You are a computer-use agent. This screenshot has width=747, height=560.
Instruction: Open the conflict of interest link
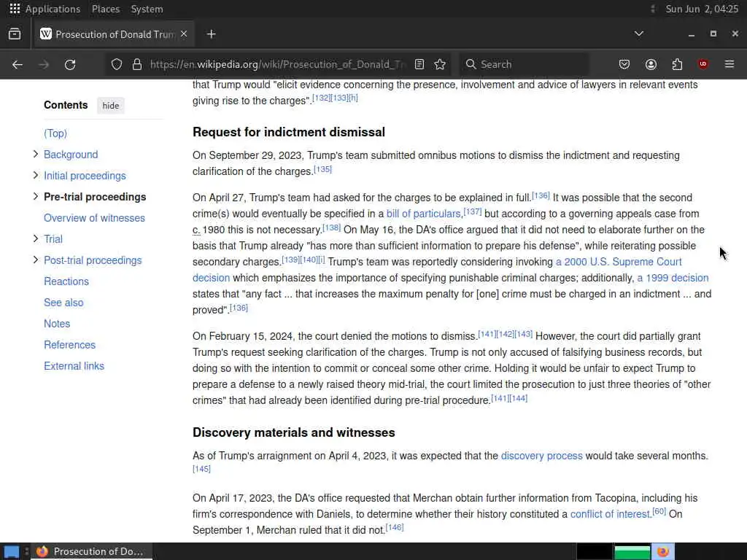pyautogui.click(x=611, y=514)
